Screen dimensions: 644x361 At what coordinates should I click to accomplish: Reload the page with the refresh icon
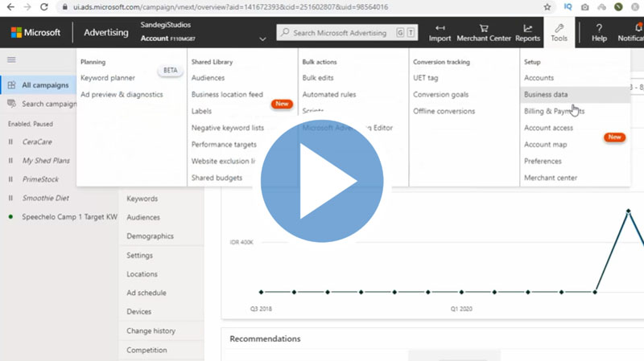coord(44,7)
